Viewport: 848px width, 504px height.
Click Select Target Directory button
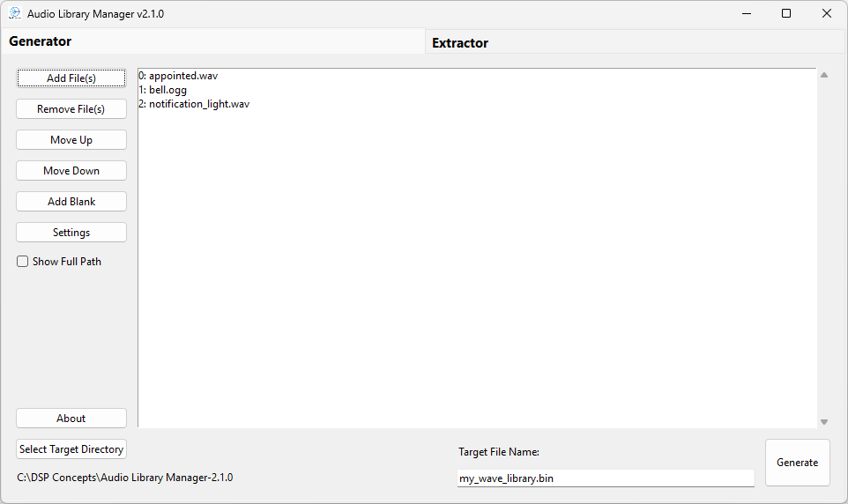pos(71,449)
